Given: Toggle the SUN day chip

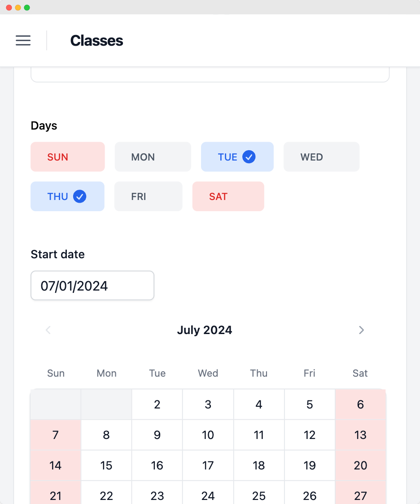Looking at the screenshot, I should (67, 157).
